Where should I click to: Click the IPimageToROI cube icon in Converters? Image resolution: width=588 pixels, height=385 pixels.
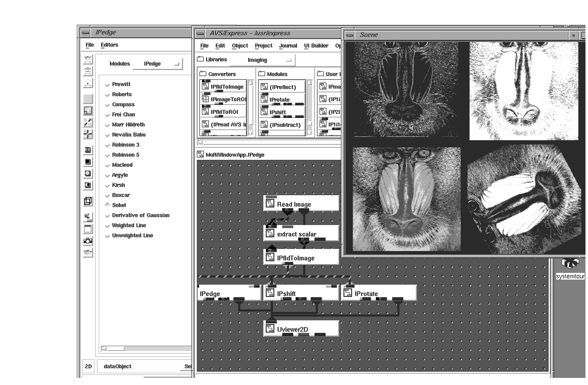tap(205, 99)
